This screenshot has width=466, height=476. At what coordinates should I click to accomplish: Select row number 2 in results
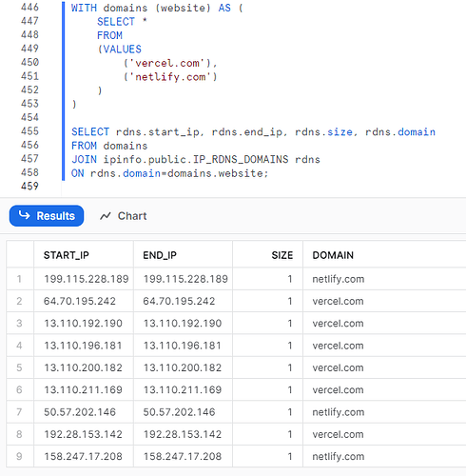(x=19, y=301)
